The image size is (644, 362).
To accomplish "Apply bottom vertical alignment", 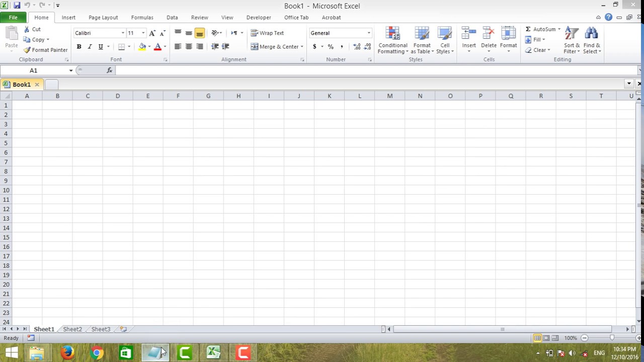I will (200, 33).
